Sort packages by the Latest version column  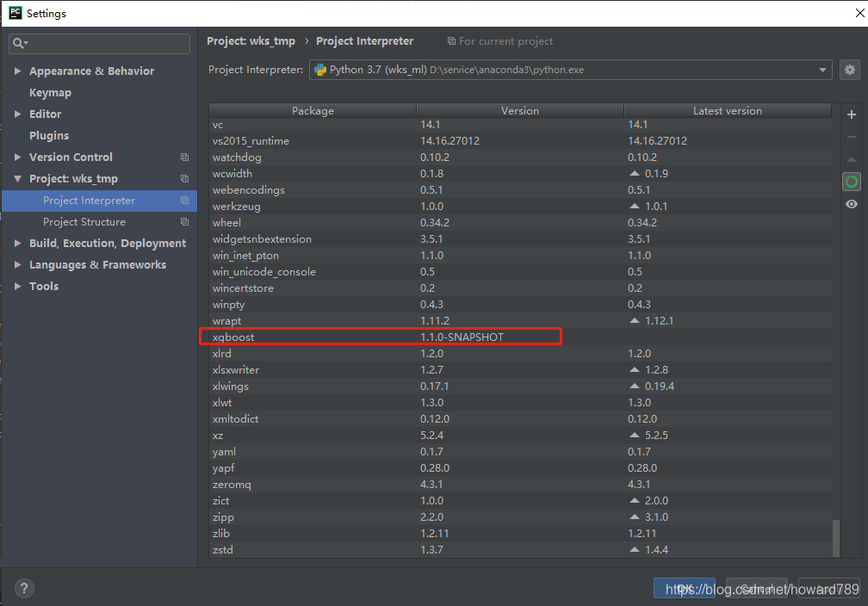coord(727,110)
